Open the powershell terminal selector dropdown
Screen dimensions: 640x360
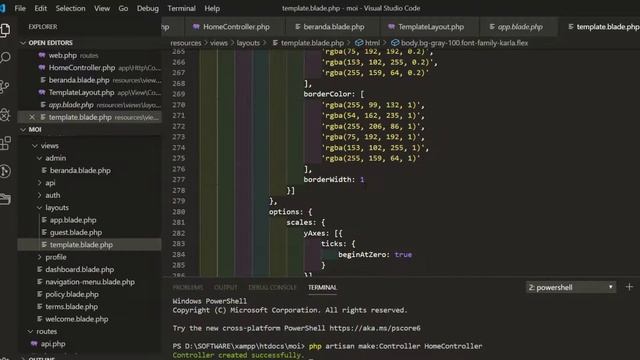[571, 287]
